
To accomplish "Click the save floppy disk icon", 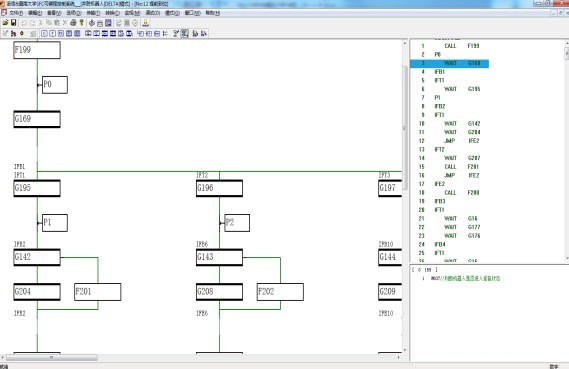I will pos(13,23).
